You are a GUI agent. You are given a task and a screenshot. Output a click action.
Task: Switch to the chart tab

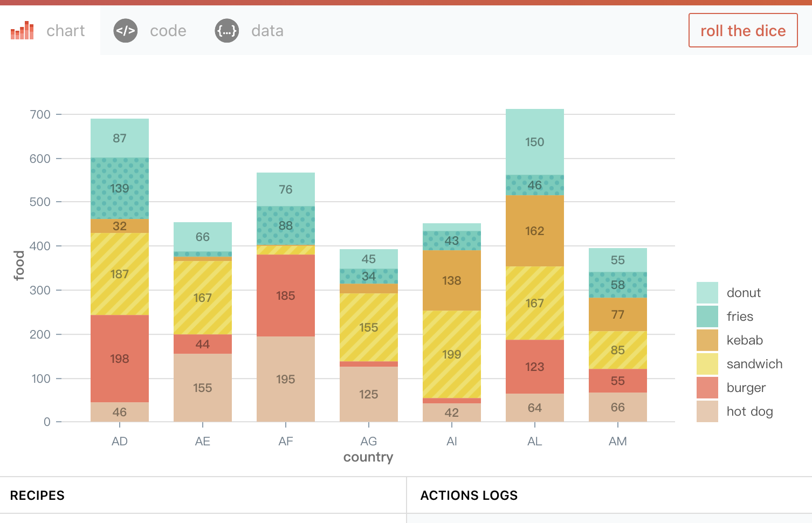[x=50, y=30]
